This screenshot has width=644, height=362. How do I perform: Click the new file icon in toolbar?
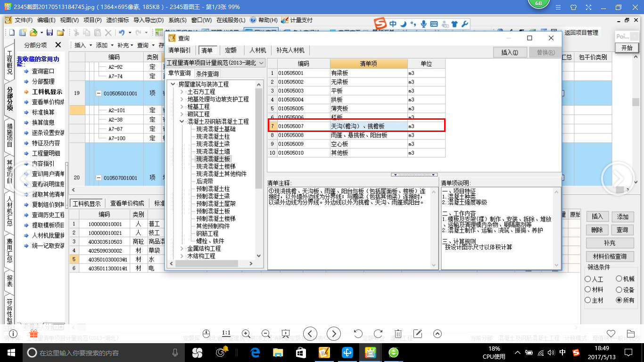coord(12,33)
